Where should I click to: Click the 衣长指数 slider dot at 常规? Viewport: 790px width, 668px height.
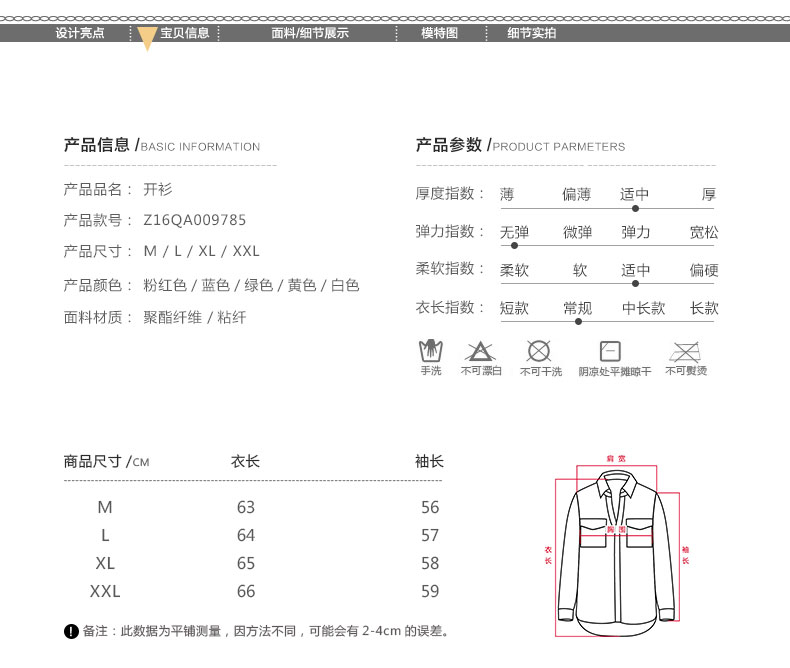click(x=578, y=321)
